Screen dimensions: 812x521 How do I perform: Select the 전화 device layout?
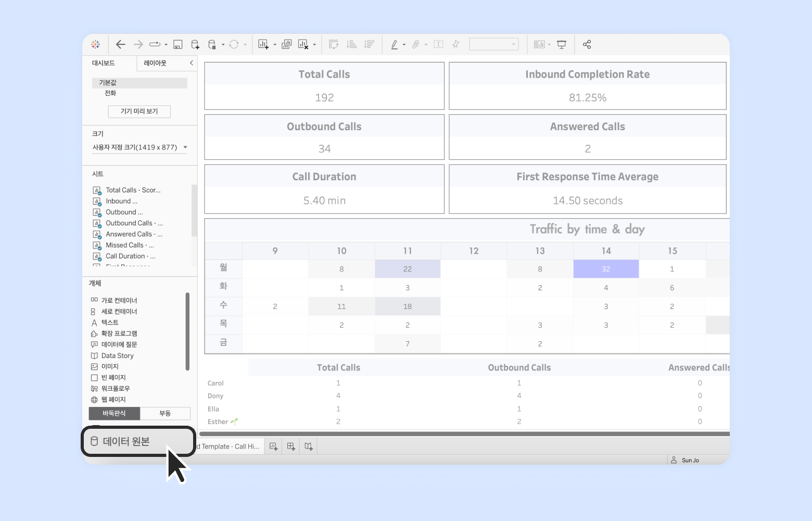[x=110, y=93]
